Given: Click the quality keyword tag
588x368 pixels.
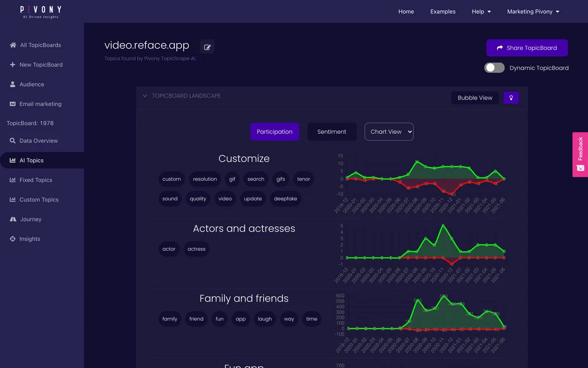Looking at the screenshot, I should point(198,199).
